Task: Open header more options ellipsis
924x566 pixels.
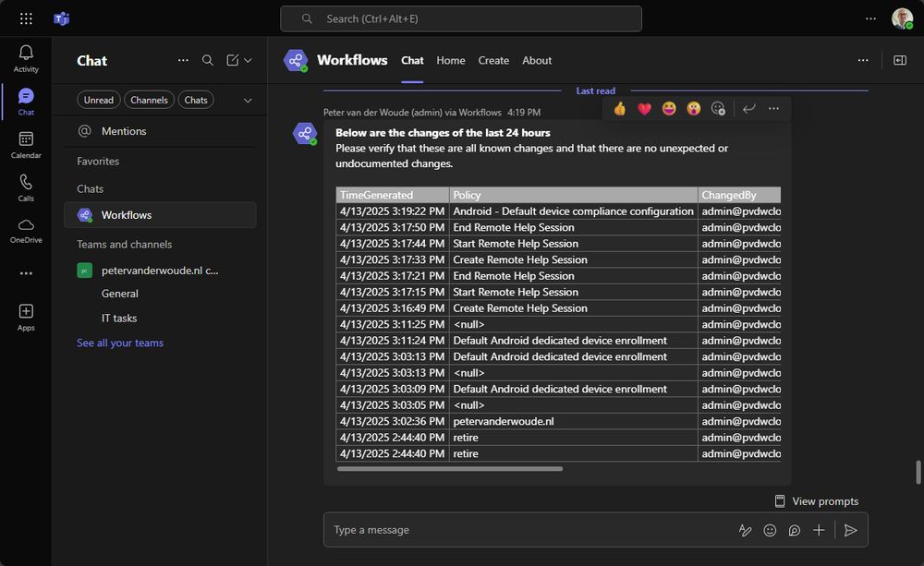Action: coord(863,60)
